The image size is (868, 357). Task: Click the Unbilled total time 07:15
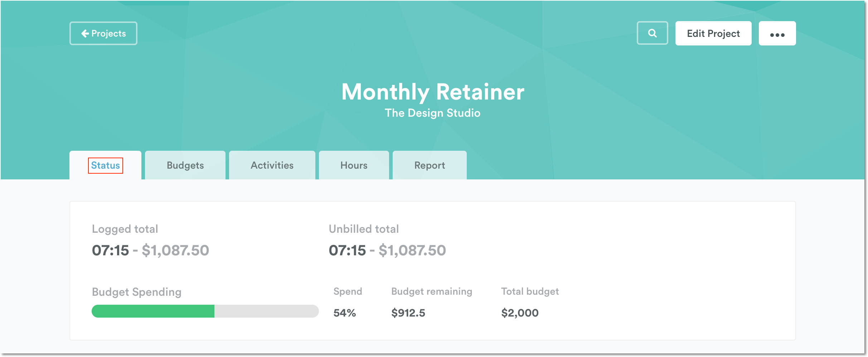pyautogui.click(x=348, y=250)
